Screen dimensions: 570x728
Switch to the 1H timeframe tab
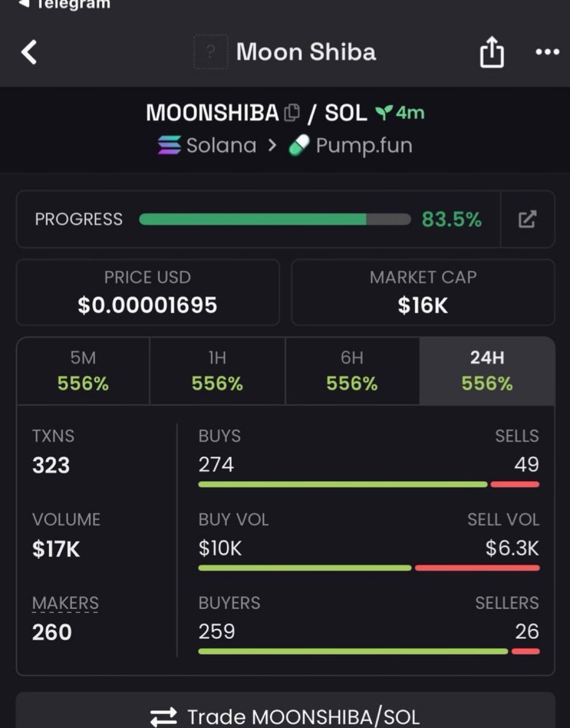(x=217, y=371)
